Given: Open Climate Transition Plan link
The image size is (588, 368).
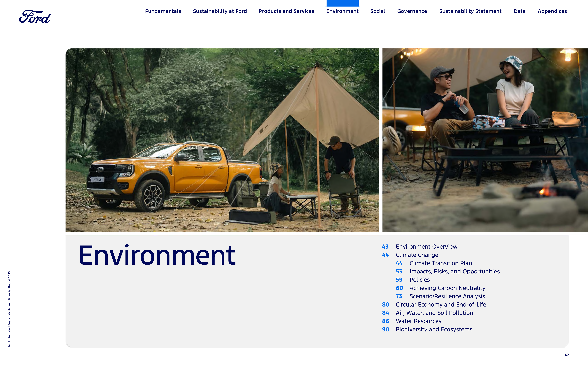Looking at the screenshot, I should 441,263.
